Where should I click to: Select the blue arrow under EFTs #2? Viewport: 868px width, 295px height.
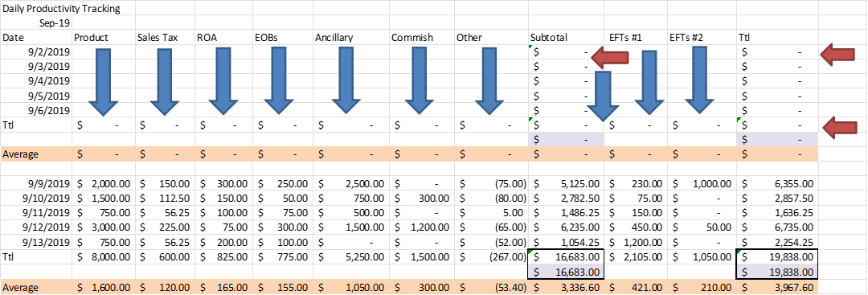(700, 80)
